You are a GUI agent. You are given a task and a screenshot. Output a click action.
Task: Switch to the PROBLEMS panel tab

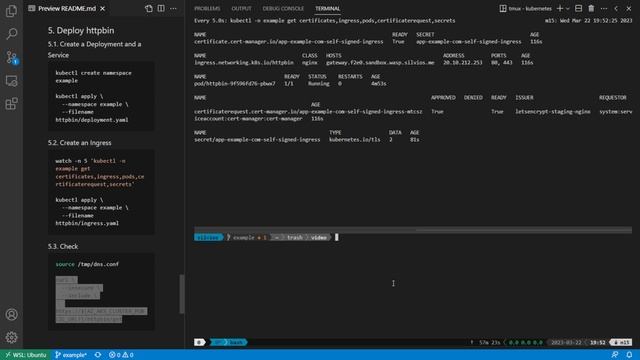coord(207,9)
